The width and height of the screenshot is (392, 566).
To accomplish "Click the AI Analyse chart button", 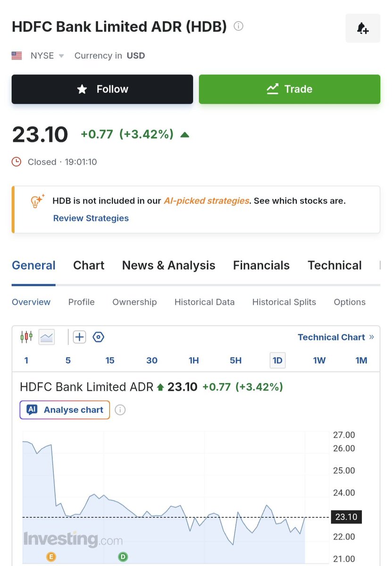I will tap(65, 410).
